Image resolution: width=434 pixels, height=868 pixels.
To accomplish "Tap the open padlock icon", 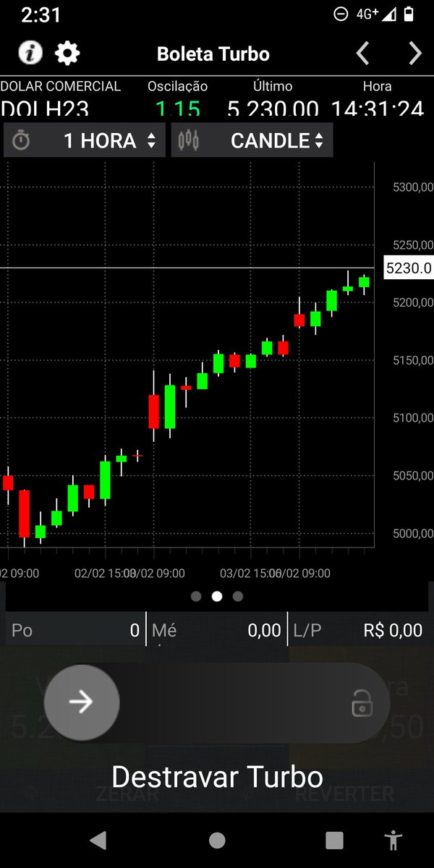I will point(361,703).
